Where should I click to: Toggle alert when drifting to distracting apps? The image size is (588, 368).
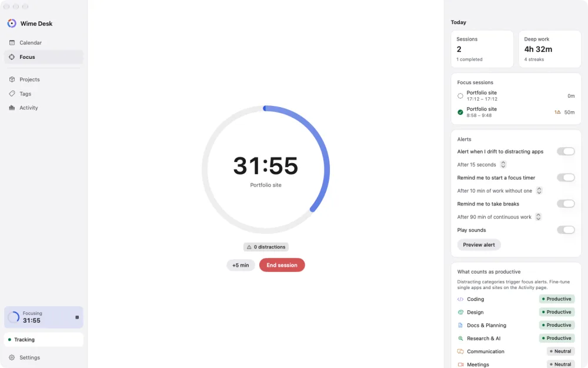[566, 151]
